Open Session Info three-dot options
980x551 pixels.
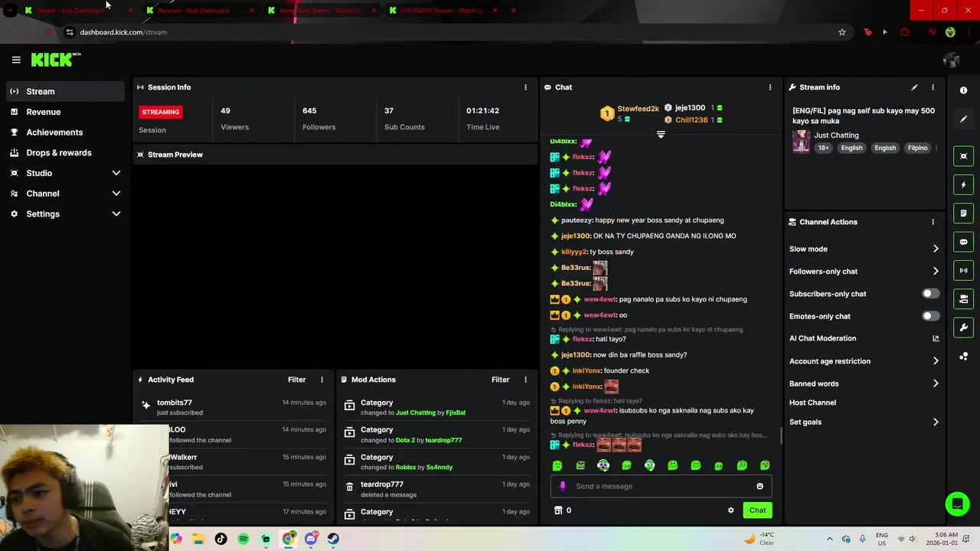click(525, 87)
